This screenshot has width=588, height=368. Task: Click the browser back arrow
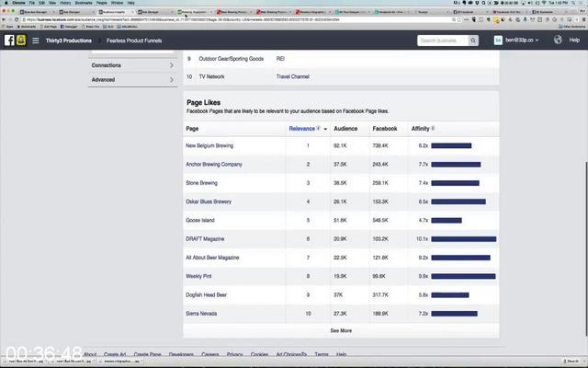(4, 19)
